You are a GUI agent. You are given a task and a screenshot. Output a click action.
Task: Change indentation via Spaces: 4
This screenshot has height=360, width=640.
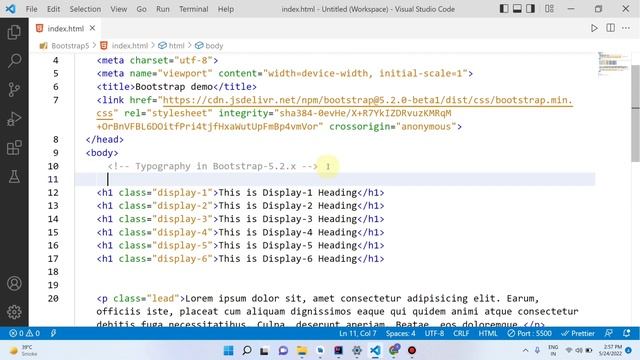400,333
